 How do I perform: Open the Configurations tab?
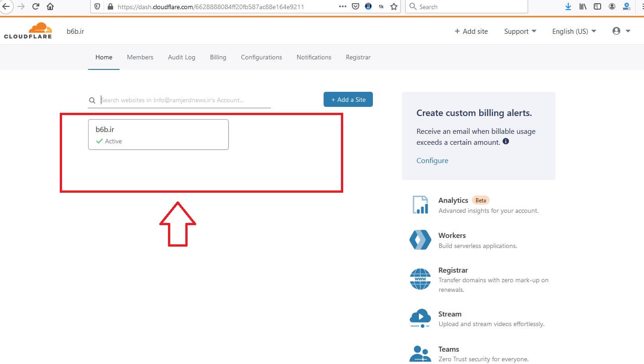point(262,58)
